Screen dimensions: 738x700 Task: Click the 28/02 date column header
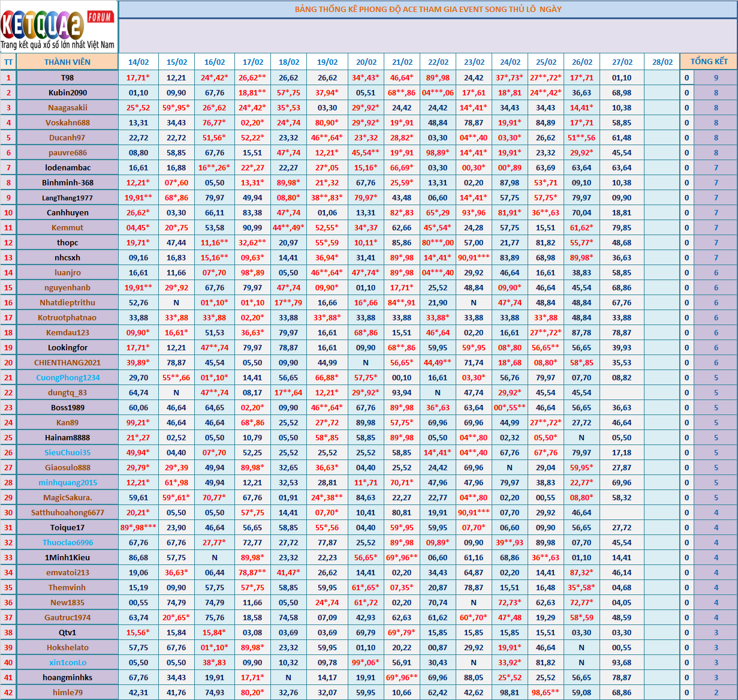pos(662,62)
